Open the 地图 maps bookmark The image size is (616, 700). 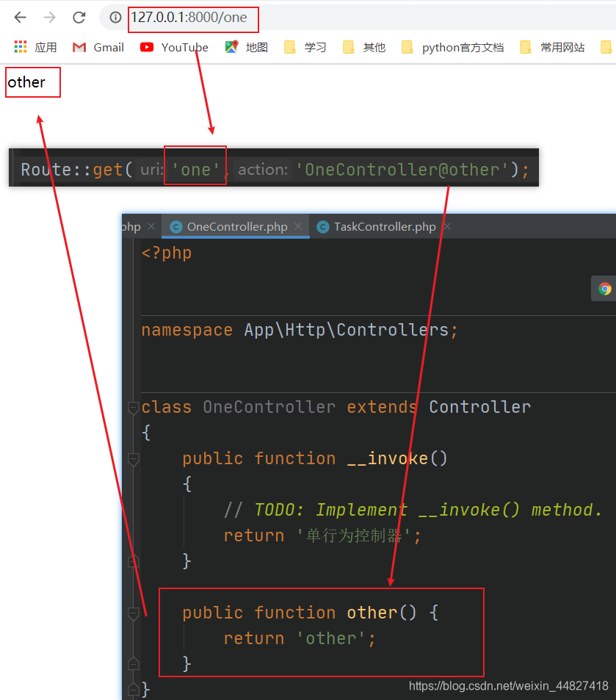click(247, 47)
